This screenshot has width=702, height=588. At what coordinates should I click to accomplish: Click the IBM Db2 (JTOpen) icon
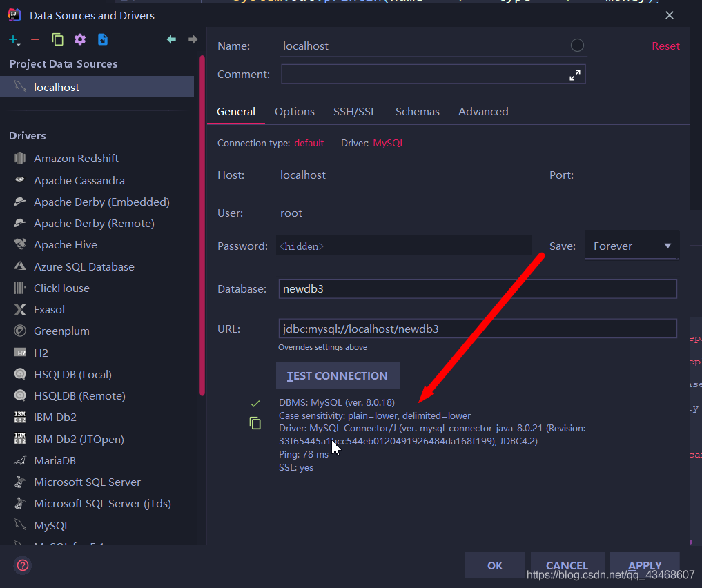click(20, 438)
